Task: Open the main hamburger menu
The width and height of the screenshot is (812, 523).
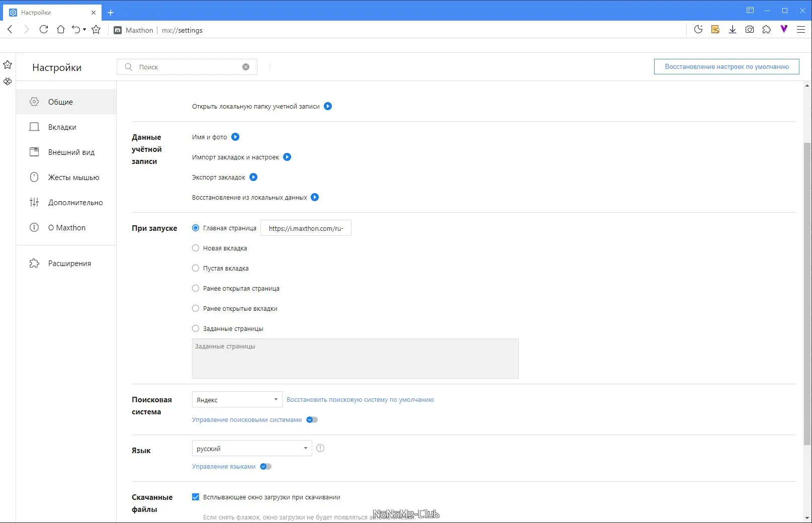Action: pos(801,30)
